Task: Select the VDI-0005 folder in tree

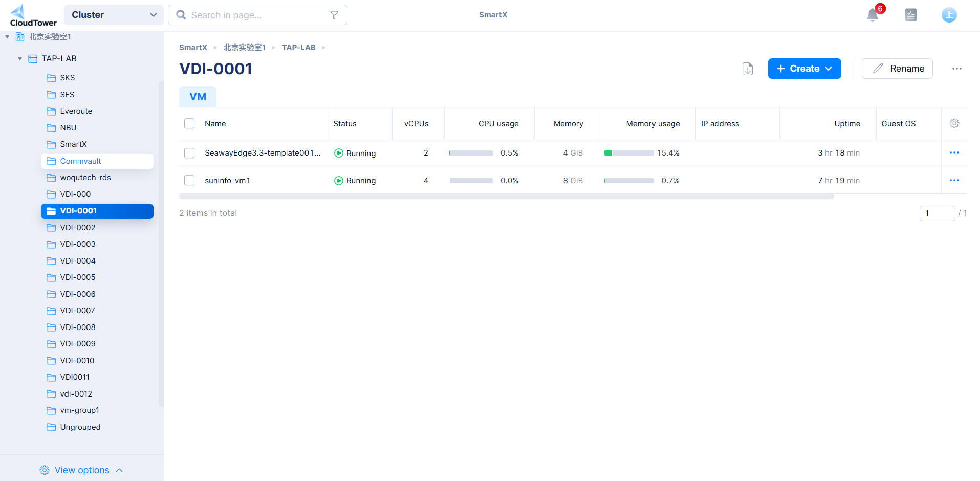Action: tap(78, 277)
